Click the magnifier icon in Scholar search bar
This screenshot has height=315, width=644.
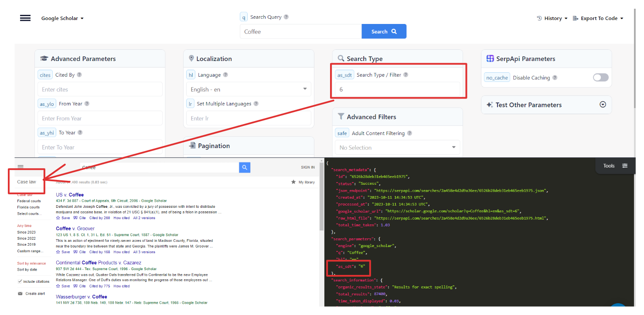(244, 167)
